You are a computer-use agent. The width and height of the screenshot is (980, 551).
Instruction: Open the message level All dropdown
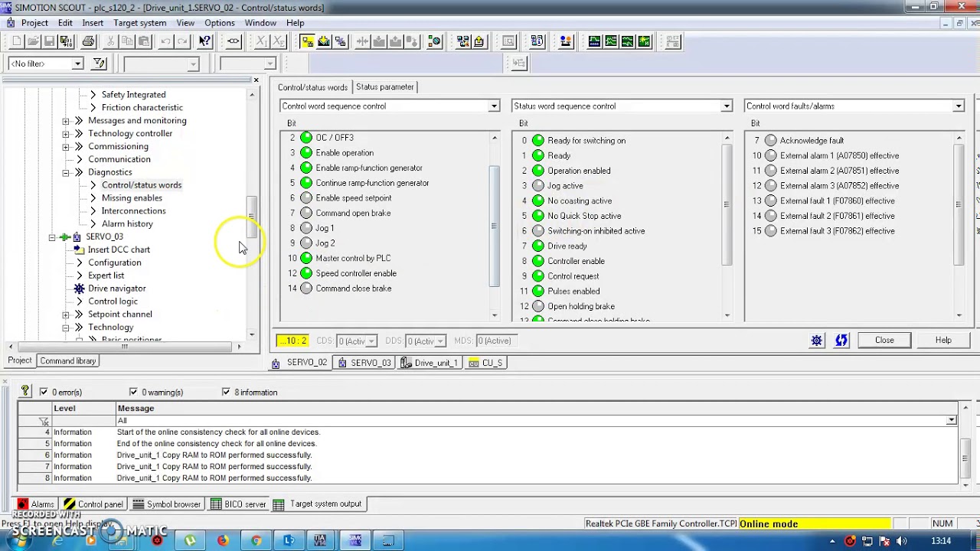tap(951, 420)
